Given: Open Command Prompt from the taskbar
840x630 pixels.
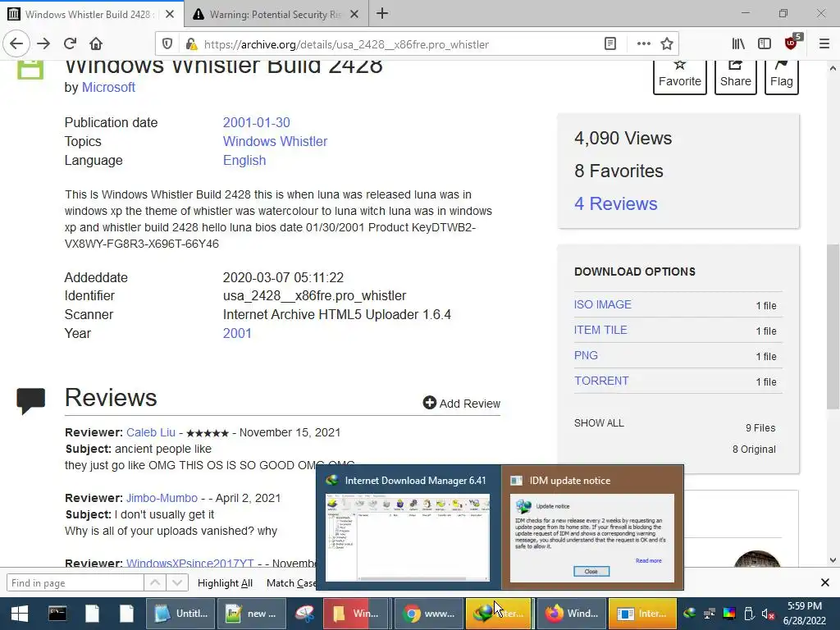Looking at the screenshot, I should (x=57, y=614).
